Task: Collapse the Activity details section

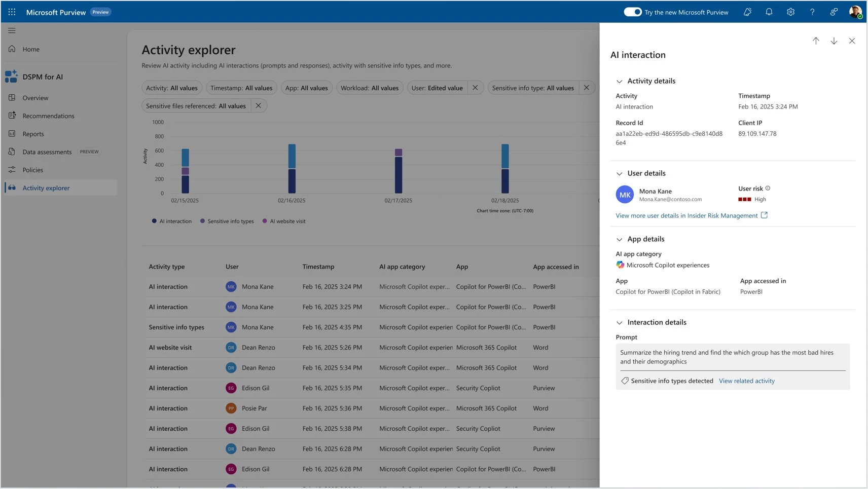Action: point(620,81)
